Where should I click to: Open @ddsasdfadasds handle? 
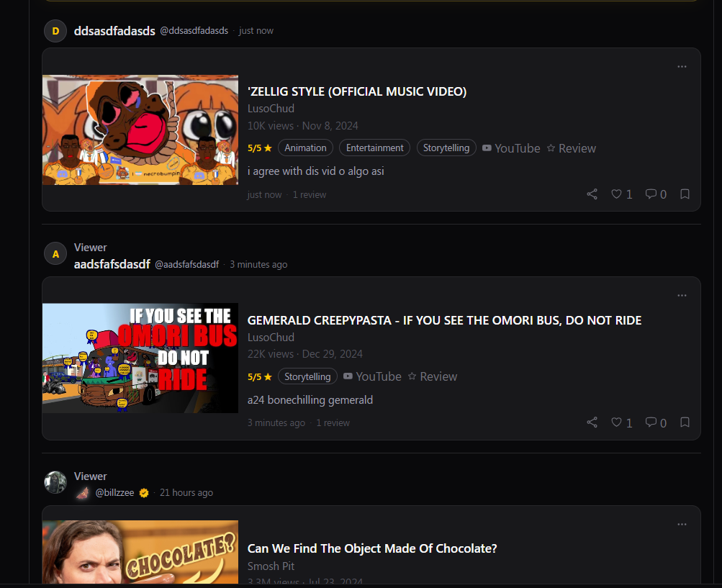pyautogui.click(x=194, y=31)
